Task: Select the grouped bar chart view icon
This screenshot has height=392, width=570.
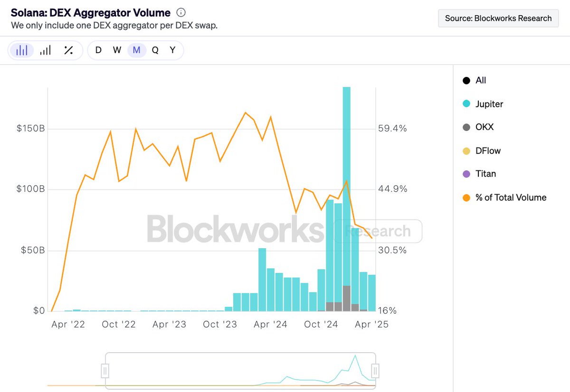Action: tap(22, 50)
